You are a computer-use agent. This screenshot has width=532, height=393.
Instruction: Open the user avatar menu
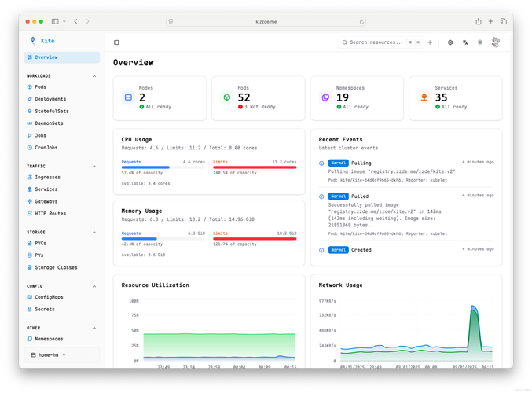click(496, 42)
